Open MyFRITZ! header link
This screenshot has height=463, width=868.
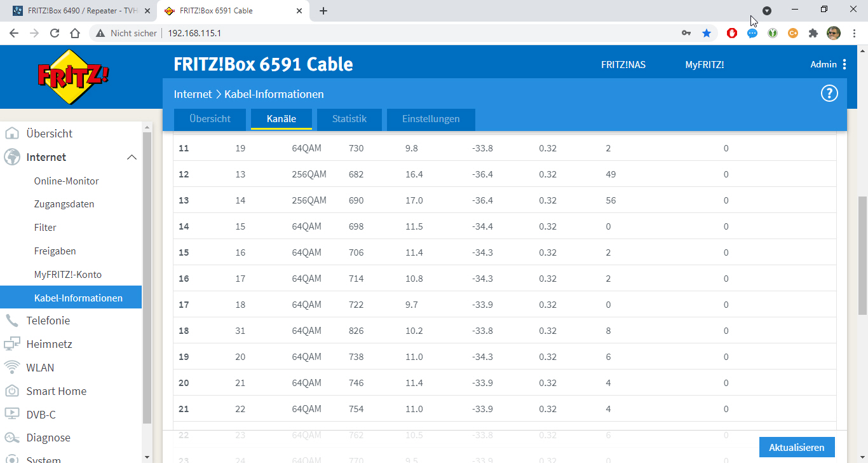coord(705,65)
